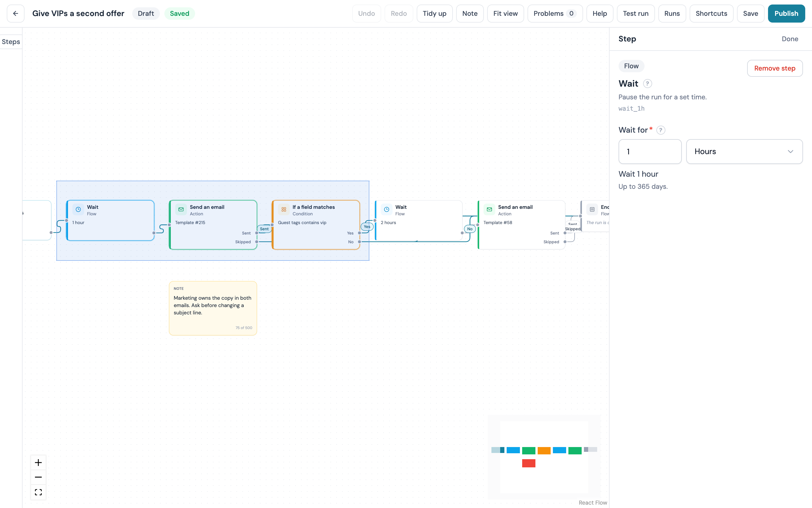
Task: Open the Help menu
Action: click(600, 14)
